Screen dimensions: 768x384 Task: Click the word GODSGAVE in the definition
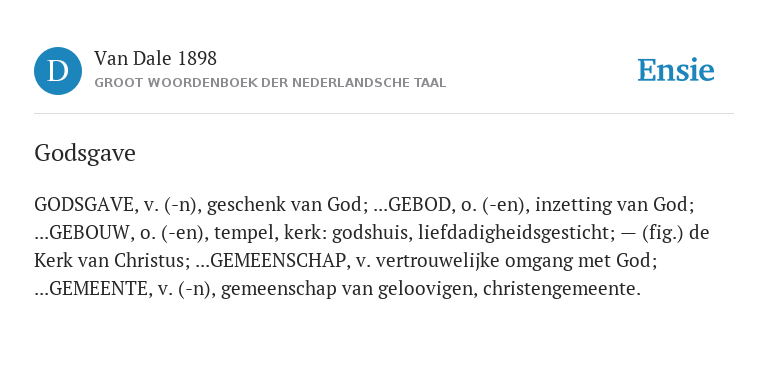(x=83, y=205)
